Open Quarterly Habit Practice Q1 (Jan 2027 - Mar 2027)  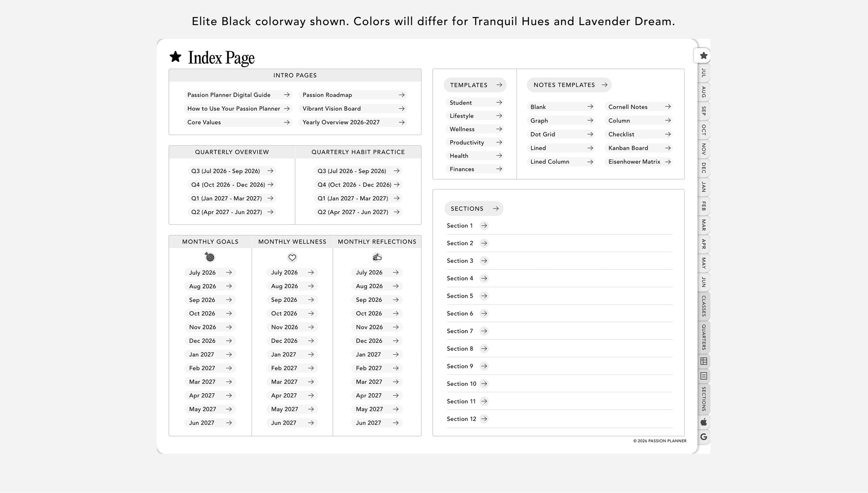[358, 198]
